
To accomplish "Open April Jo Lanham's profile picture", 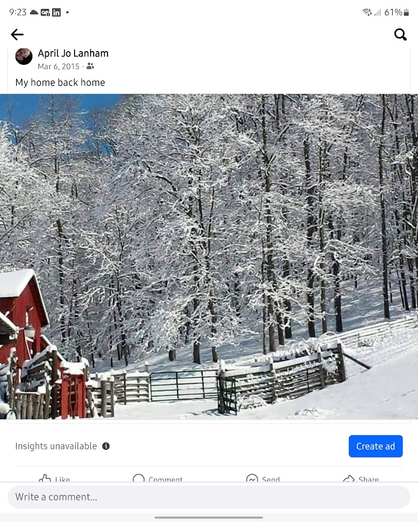I will 24,56.
